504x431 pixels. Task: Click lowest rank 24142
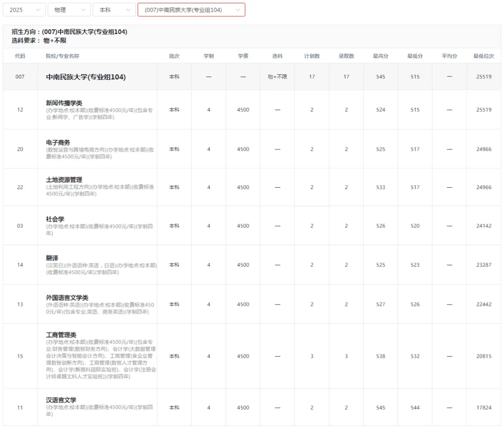pyautogui.click(x=484, y=226)
